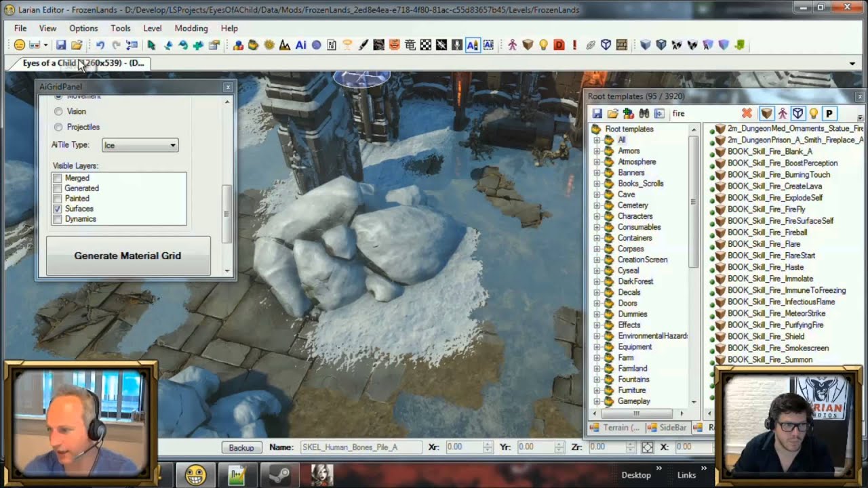
Task: Enable the Painted visible layer checkbox
Action: [58, 199]
